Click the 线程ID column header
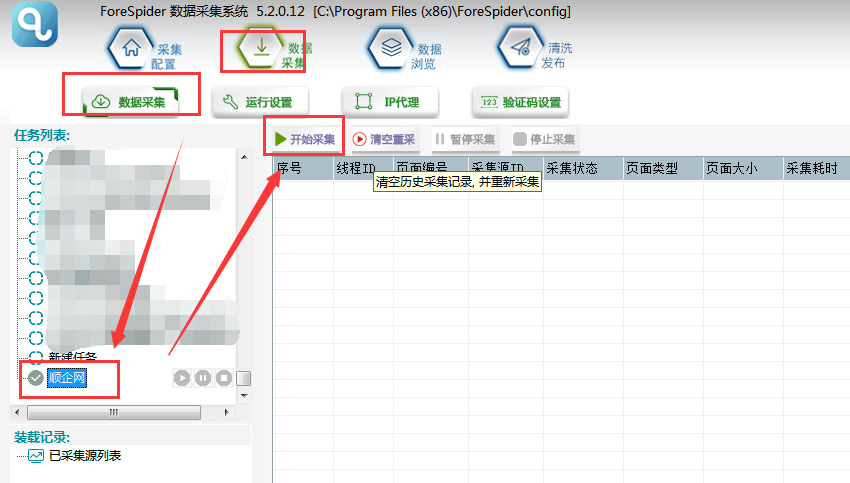Image resolution: width=850 pixels, height=483 pixels. pyautogui.click(x=363, y=169)
